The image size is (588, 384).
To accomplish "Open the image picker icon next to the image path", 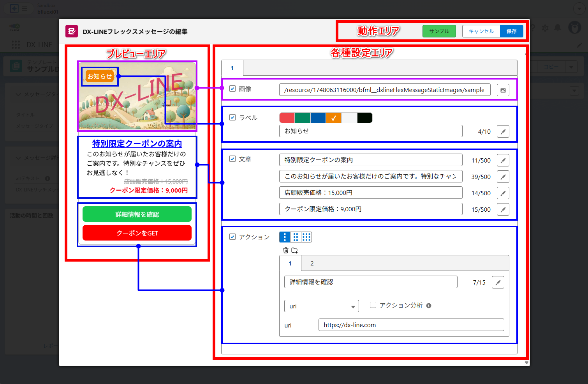I will (x=503, y=90).
